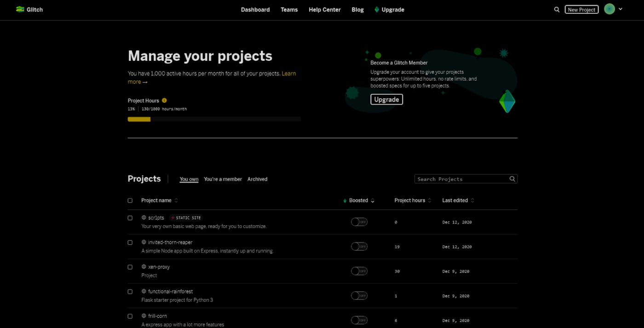The image size is (644, 328).
Task: Click the Project Hours progress bar
Action: coord(214,119)
